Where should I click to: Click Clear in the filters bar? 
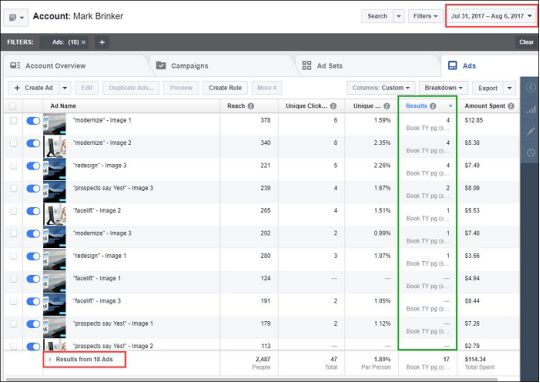[x=526, y=42]
